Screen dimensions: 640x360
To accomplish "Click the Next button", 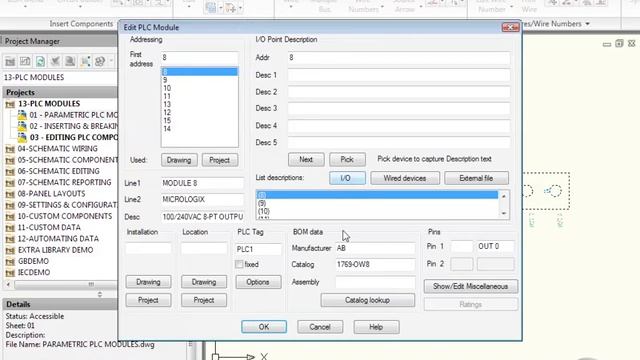I will point(306,160).
